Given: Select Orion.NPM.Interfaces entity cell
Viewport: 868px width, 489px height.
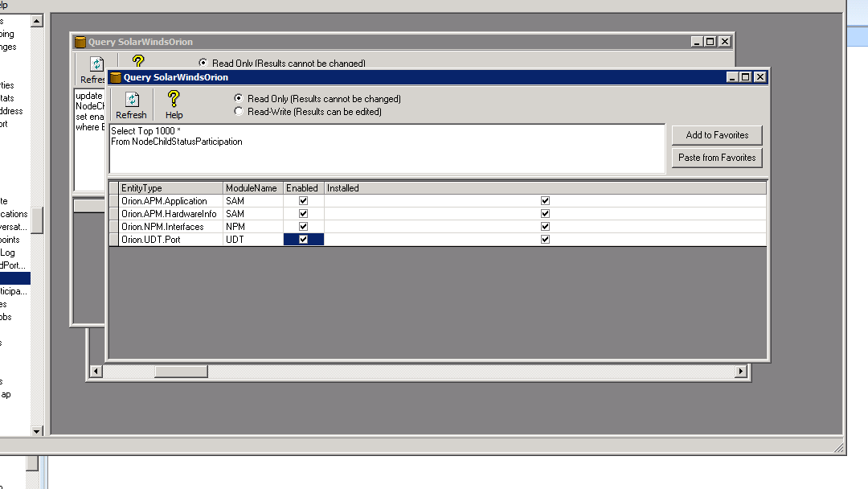Looking at the screenshot, I should [x=170, y=227].
